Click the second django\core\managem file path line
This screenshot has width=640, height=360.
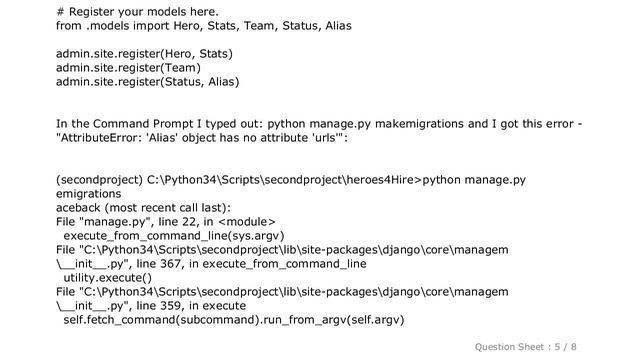point(282,292)
